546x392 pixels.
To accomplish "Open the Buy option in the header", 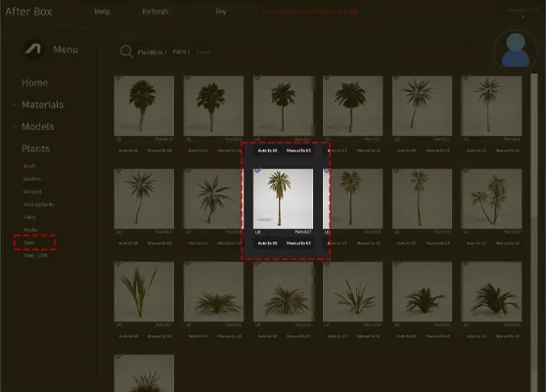I will pos(221,12).
